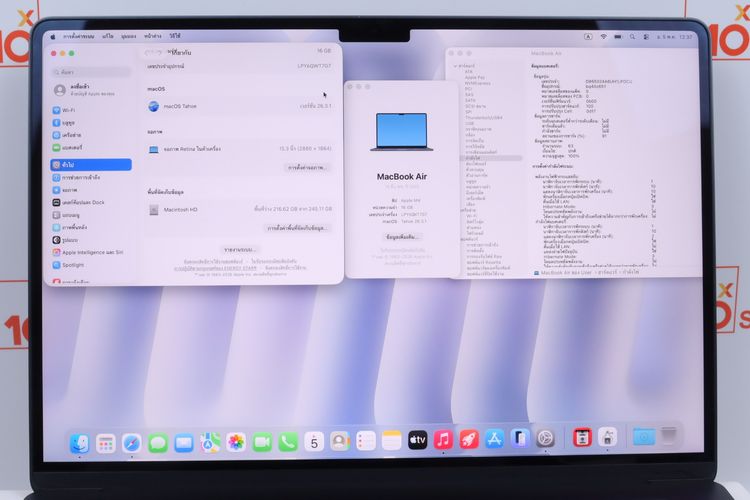
Task: Open the Trash in the Dock
Action: click(x=669, y=435)
